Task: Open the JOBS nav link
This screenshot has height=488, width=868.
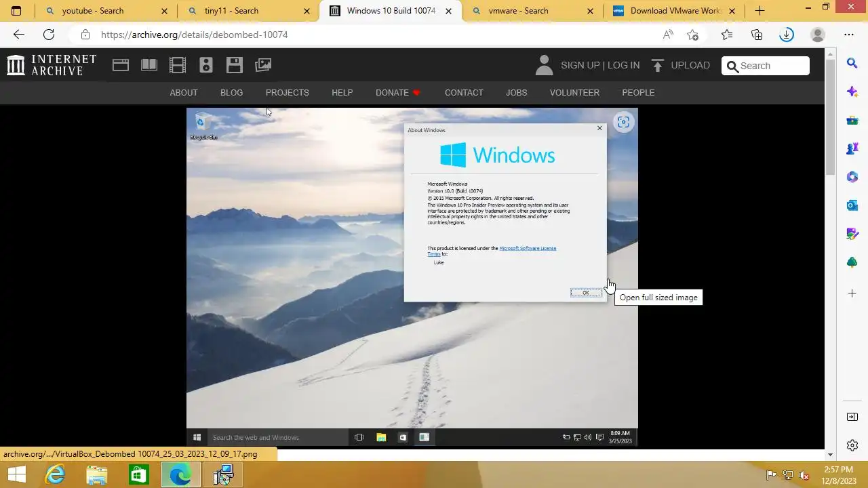Action: (516, 93)
